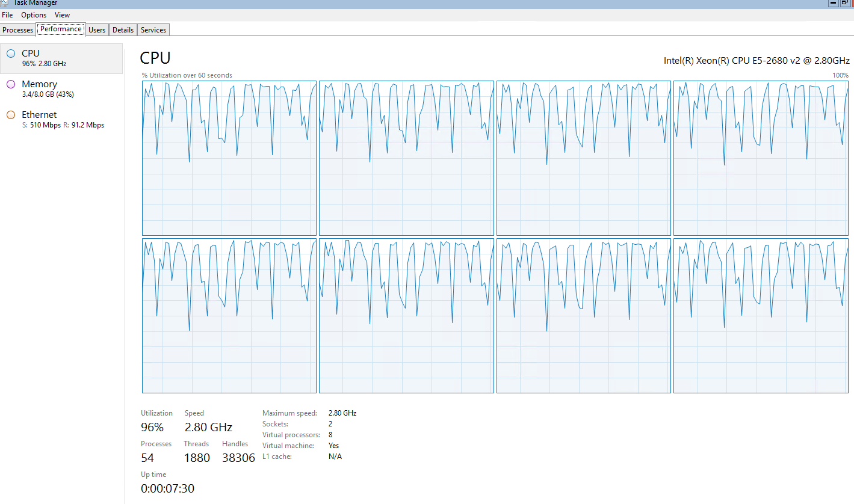Go to the Services tab
Viewport: 854px width, 504px height.
(153, 30)
